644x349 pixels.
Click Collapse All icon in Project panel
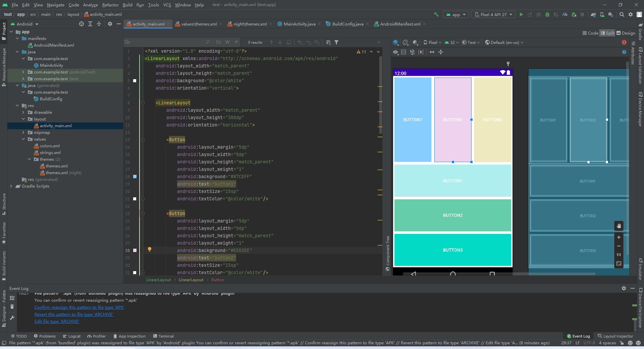click(x=99, y=24)
